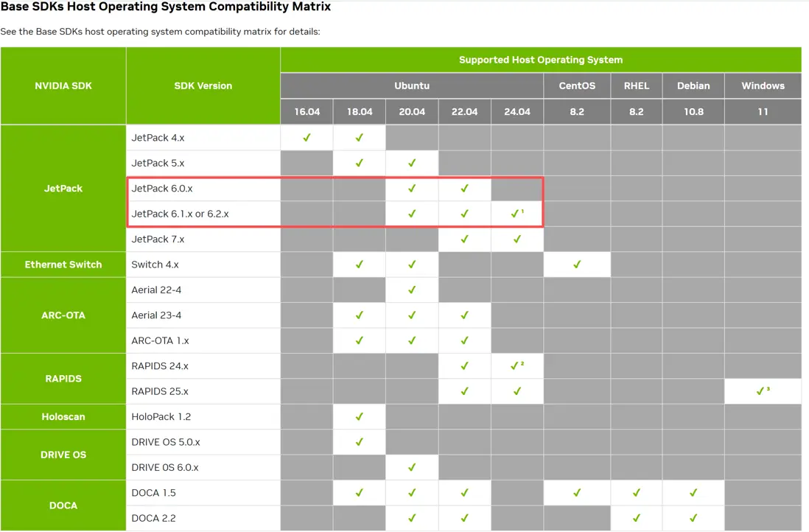Click the "20.04" Ubuntu version header
This screenshot has height=532, width=809.
point(412,111)
